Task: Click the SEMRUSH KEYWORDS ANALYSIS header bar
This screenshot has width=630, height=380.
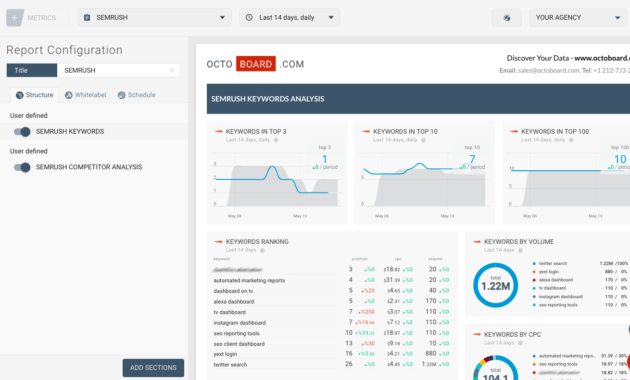Action: [418, 99]
